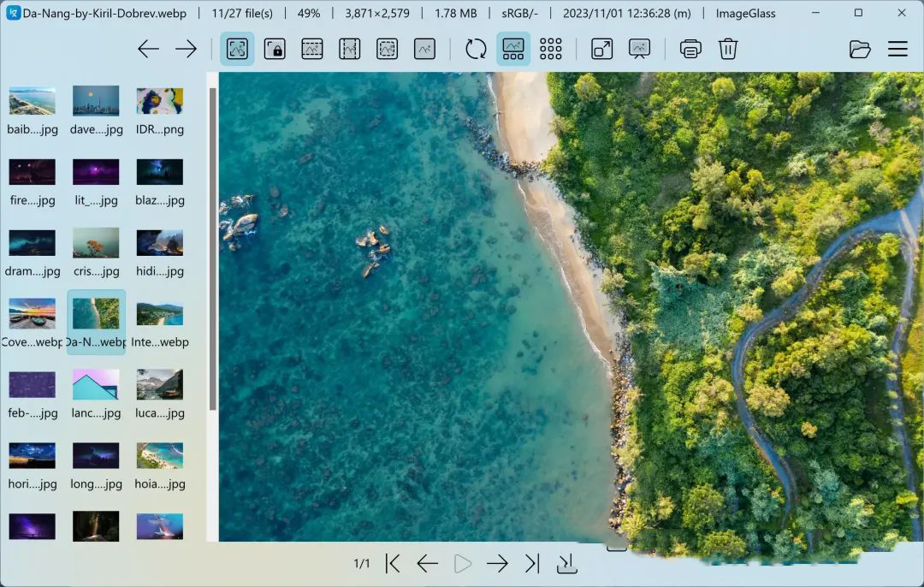This screenshot has width=924, height=587.
Task: Click the Da-Nang-by-Kiril-Dobrev.webp title text
Action: (104, 13)
